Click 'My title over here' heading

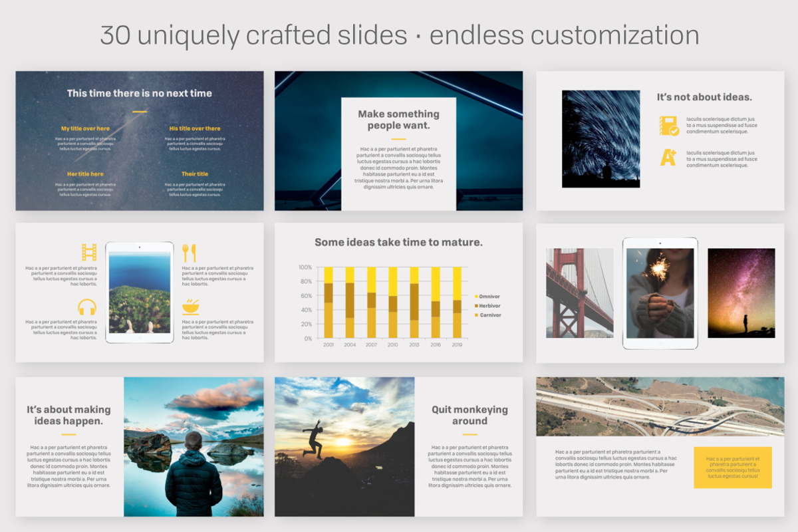coord(85,128)
